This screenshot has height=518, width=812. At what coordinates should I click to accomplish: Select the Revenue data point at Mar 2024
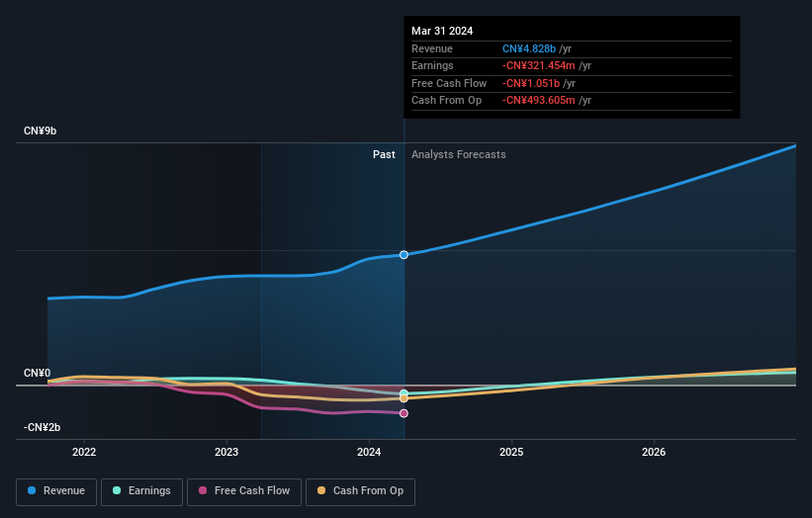tap(404, 255)
